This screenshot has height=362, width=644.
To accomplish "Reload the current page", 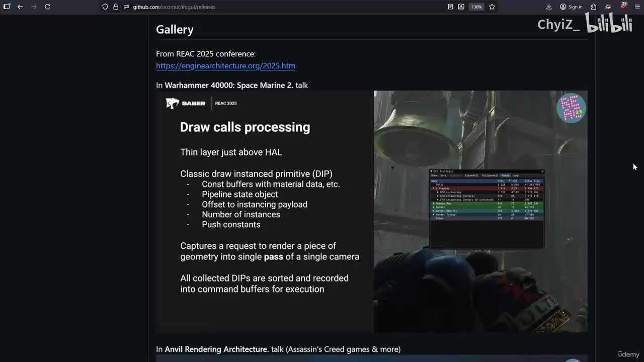I will (47, 7).
